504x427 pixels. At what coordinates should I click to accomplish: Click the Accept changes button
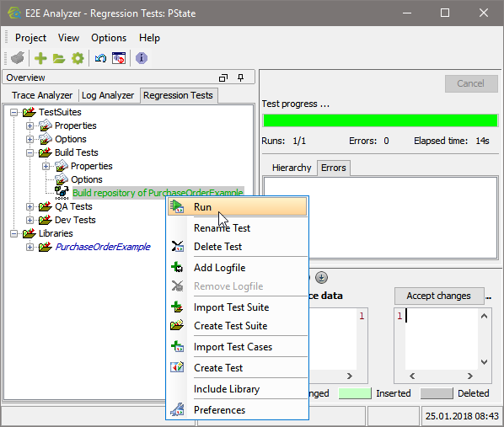click(439, 296)
